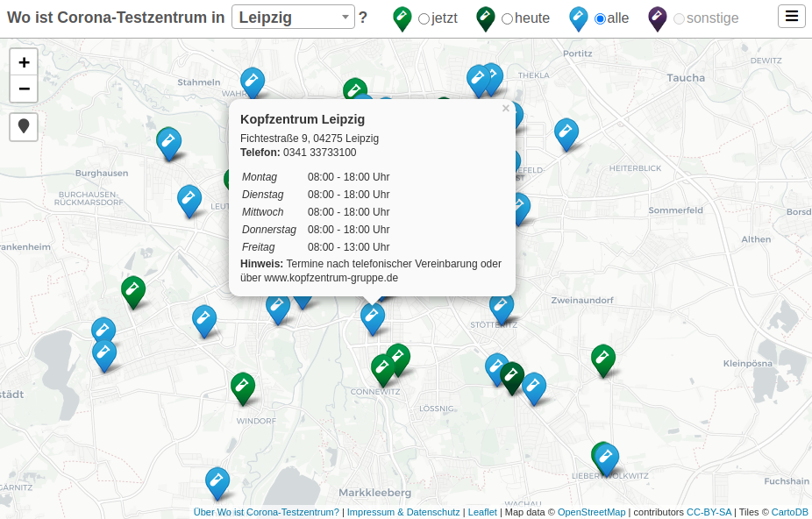
Task: Click the zoom out minus control
Action: 24,89
